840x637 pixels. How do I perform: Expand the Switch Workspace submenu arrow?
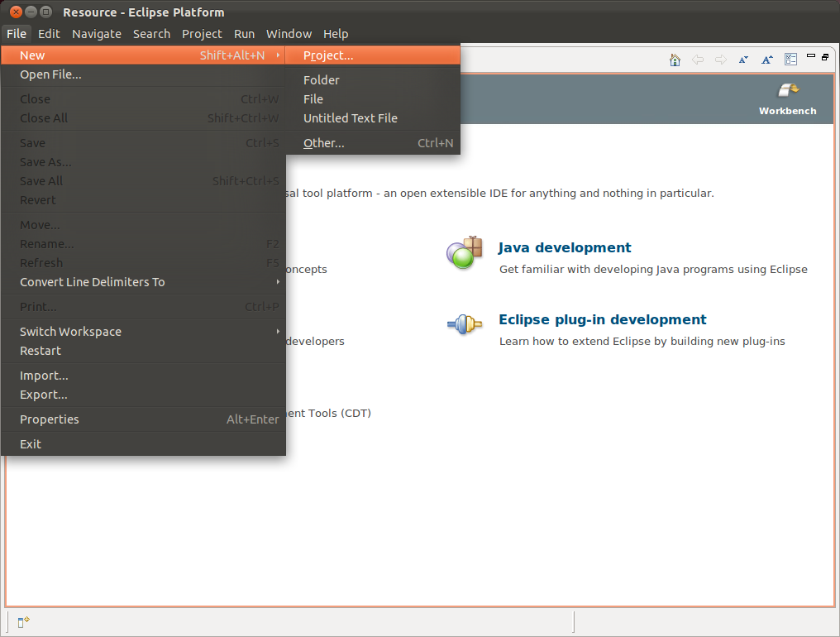(x=278, y=332)
